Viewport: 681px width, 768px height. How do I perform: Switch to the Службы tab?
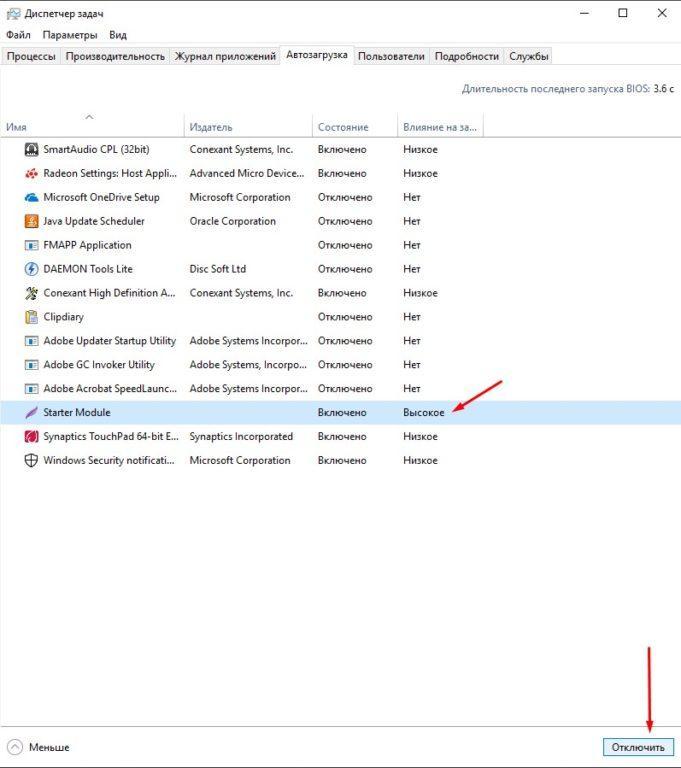(x=529, y=56)
